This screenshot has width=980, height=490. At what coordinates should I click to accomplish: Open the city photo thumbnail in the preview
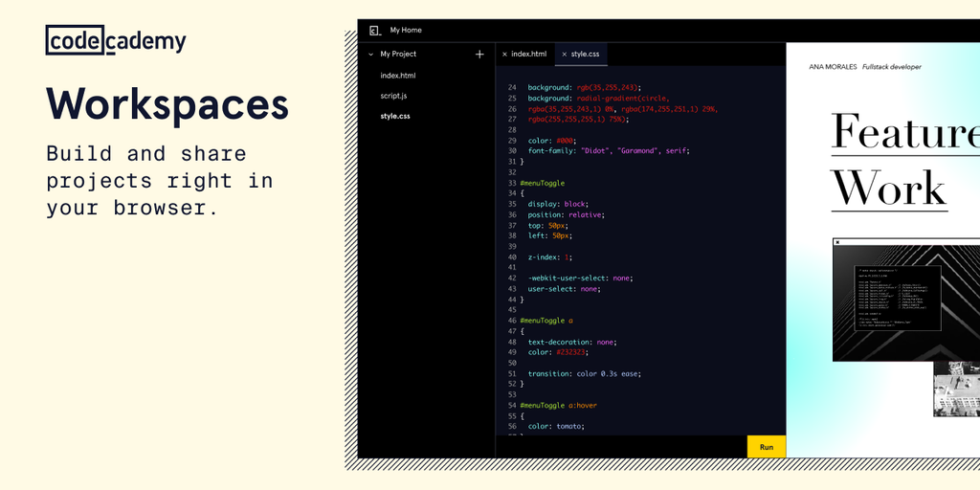coord(957,389)
